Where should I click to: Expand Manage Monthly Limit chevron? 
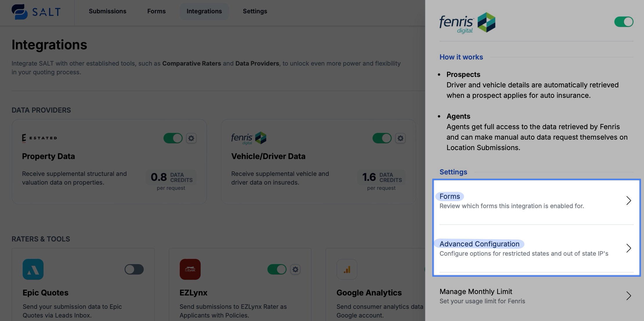point(629,296)
